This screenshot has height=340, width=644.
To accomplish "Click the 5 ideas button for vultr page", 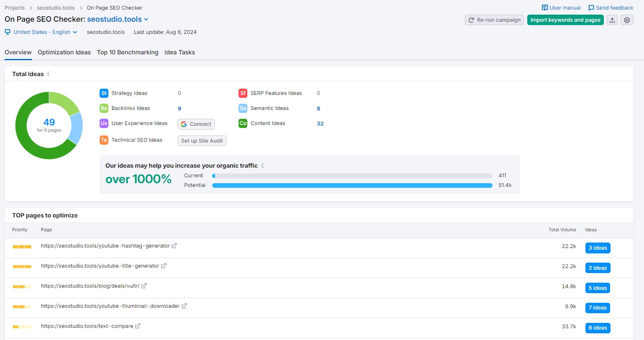I will click(x=598, y=288).
